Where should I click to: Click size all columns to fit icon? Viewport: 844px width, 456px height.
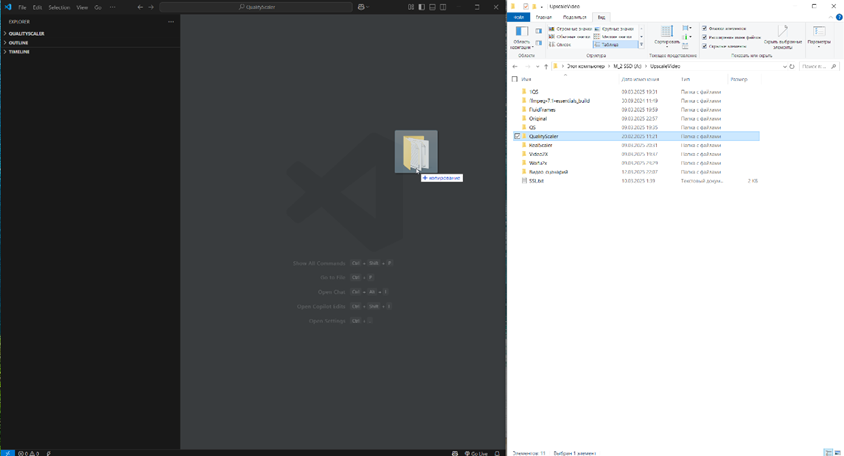click(x=686, y=46)
